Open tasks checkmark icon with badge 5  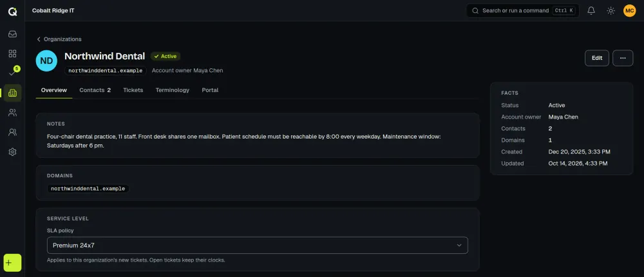[12, 73]
